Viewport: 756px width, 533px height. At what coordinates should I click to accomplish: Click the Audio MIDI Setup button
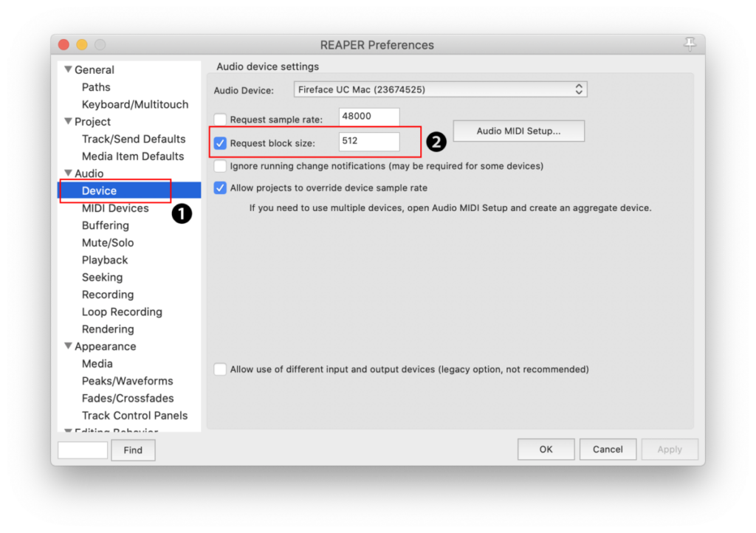[x=518, y=131]
